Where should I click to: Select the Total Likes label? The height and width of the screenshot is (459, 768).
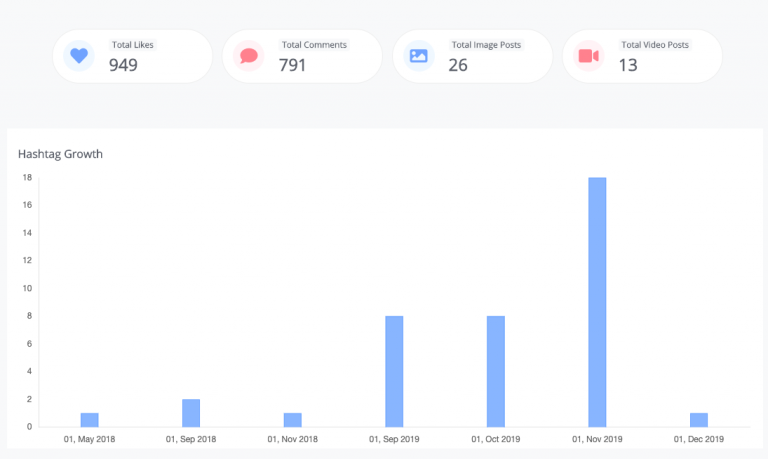[133, 45]
